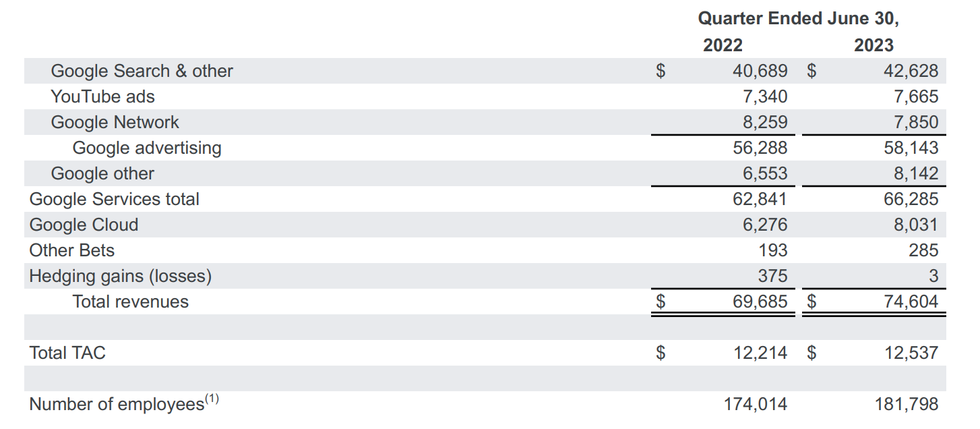Image resolution: width=980 pixels, height=429 pixels.
Task: Click the Google Services total label
Action: [x=114, y=199]
